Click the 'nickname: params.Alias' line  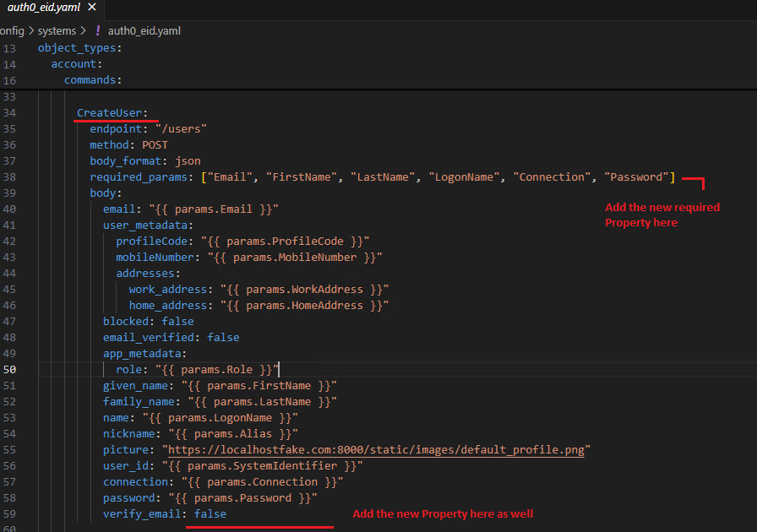(x=200, y=433)
